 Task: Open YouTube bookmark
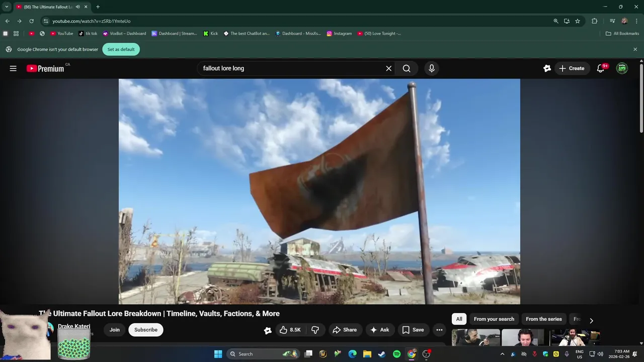click(x=62, y=34)
